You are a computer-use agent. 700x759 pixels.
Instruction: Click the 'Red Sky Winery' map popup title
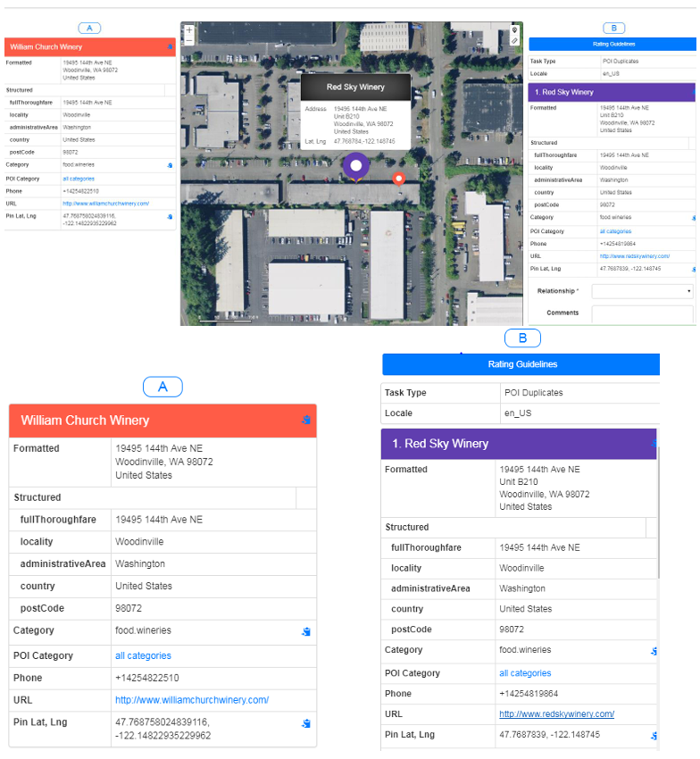(x=355, y=88)
